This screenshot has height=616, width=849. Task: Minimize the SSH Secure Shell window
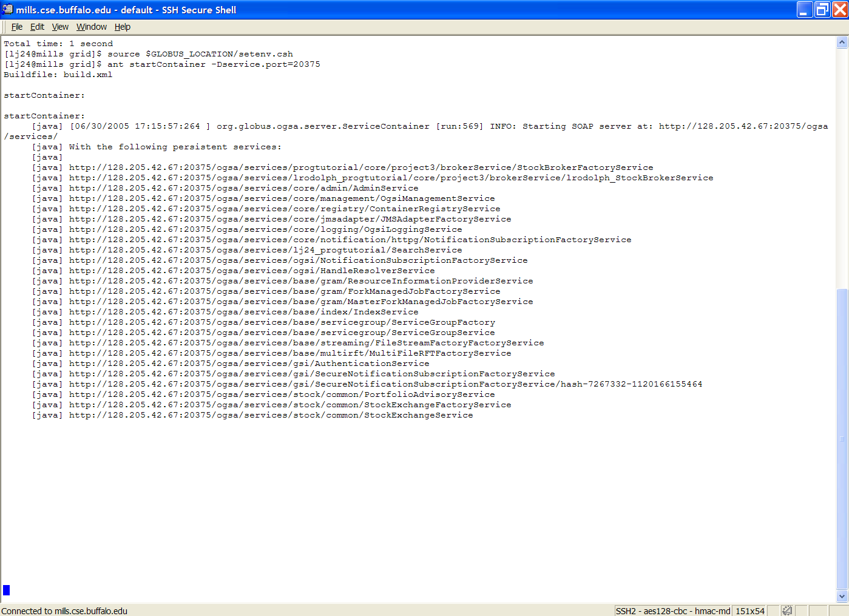tap(805, 10)
